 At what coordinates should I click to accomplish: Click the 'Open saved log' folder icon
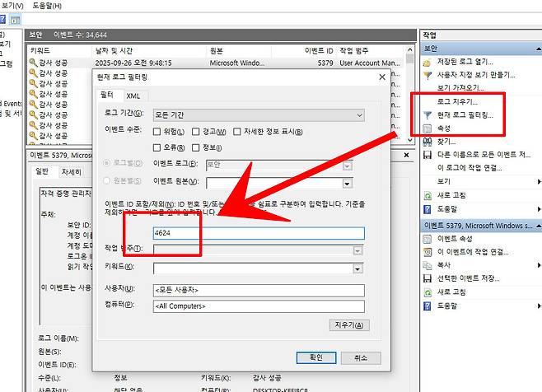point(427,62)
